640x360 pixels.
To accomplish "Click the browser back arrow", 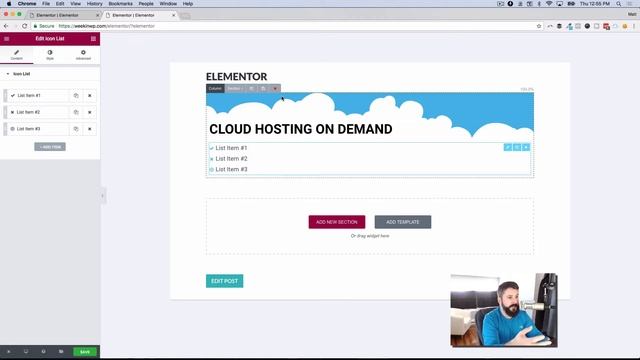I will click(x=6, y=26).
